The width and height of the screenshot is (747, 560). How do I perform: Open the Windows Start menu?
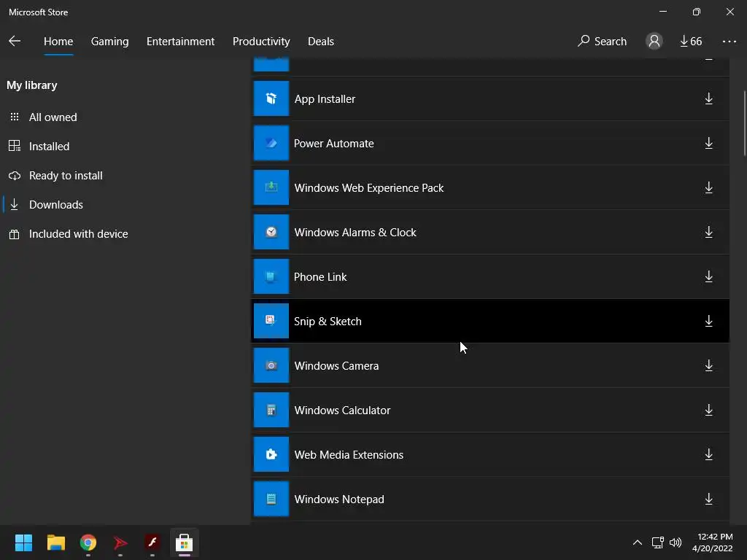pyautogui.click(x=23, y=542)
